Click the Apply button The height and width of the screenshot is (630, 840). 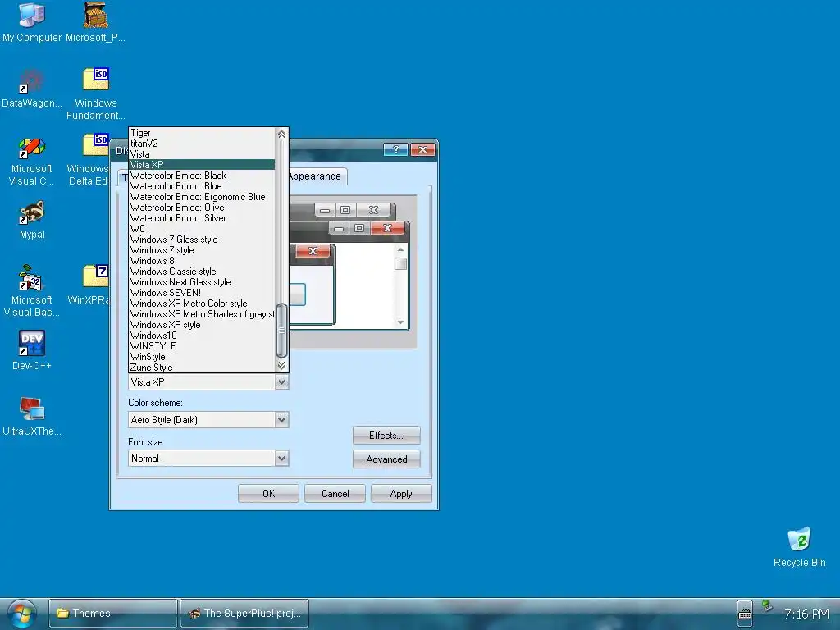401,493
